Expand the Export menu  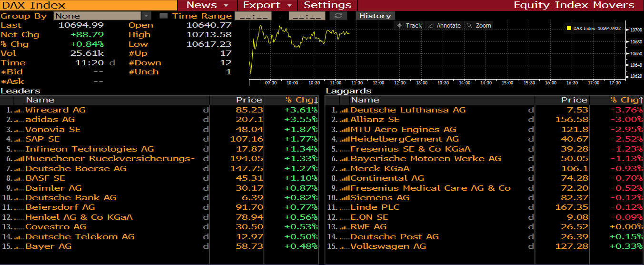267,5
